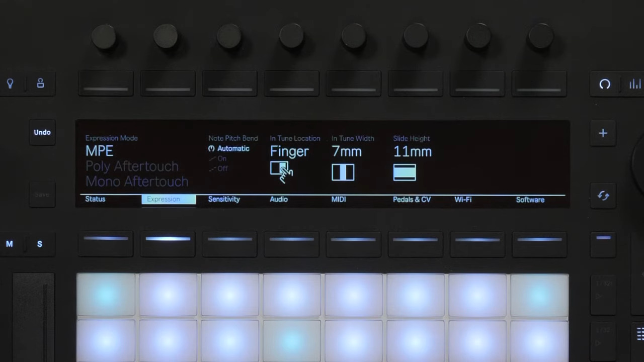
Task: Click the user session icon top left
Action: coord(40,83)
